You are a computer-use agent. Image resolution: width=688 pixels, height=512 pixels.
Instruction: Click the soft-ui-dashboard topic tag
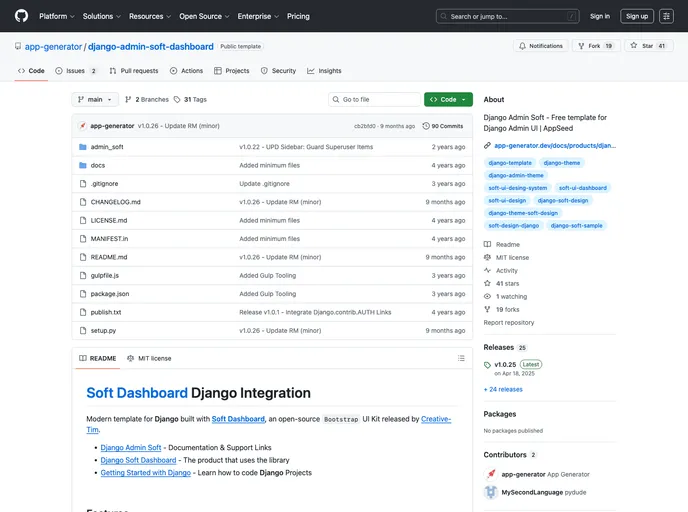[x=583, y=188]
